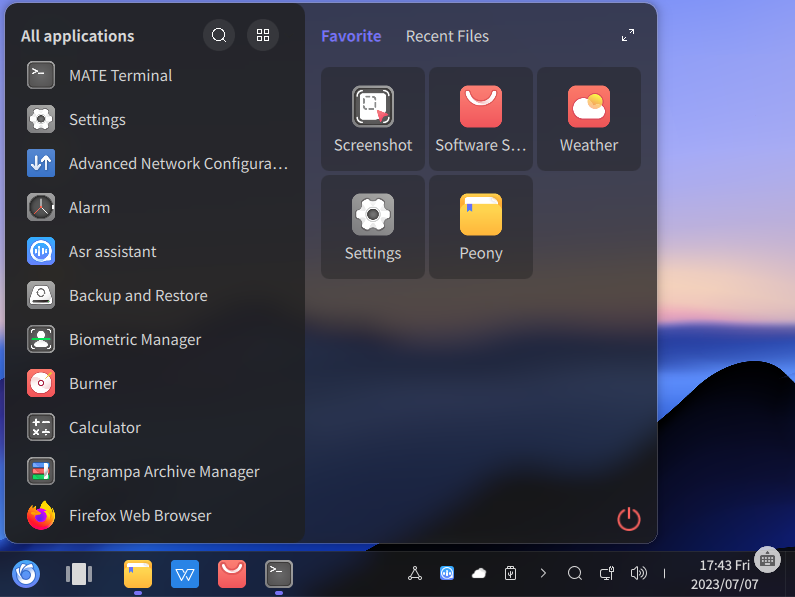795x597 pixels.
Task: Open the Alarm application
Action: pyautogui.click(x=154, y=207)
